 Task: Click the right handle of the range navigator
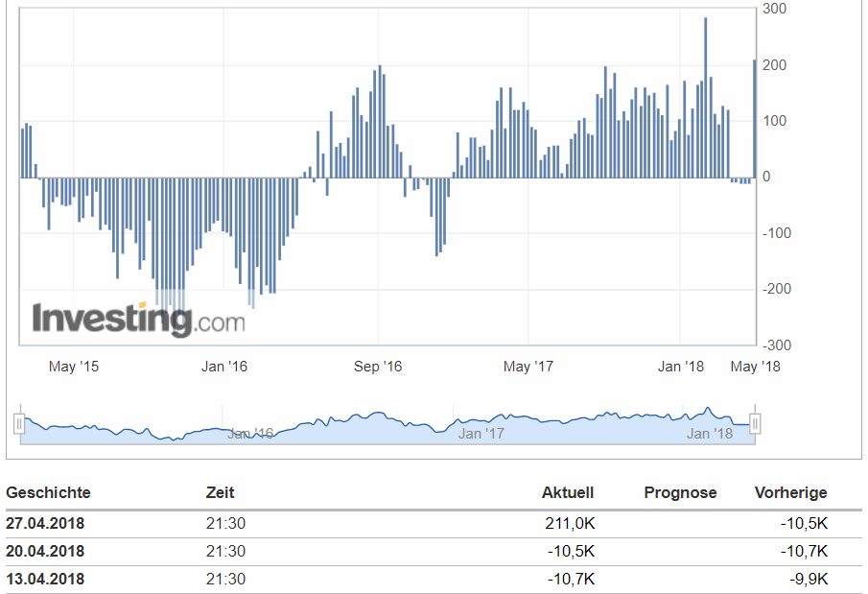point(756,422)
